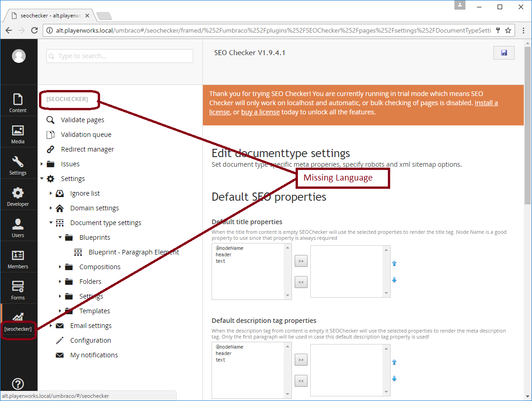
Task: Open the help question mark
Action: click(18, 384)
